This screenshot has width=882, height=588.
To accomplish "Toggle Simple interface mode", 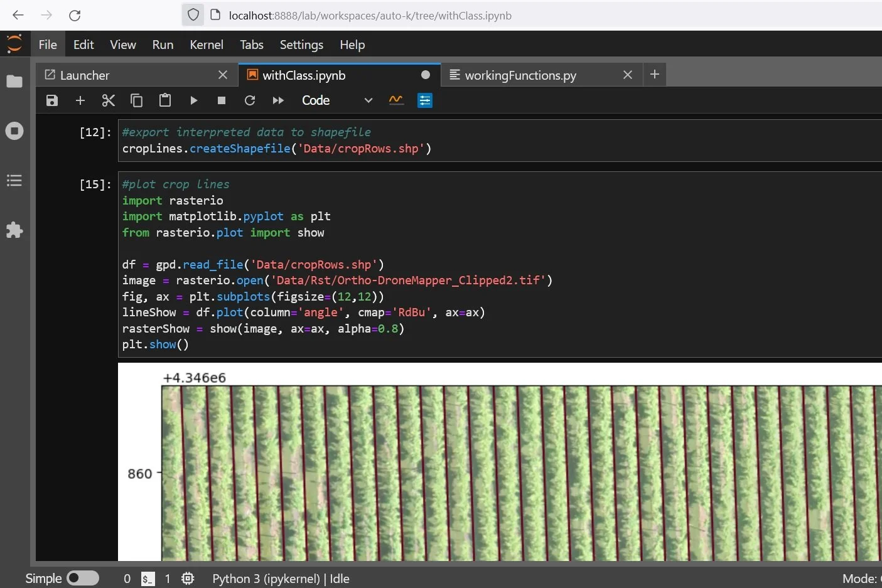I will tap(83, 578).
